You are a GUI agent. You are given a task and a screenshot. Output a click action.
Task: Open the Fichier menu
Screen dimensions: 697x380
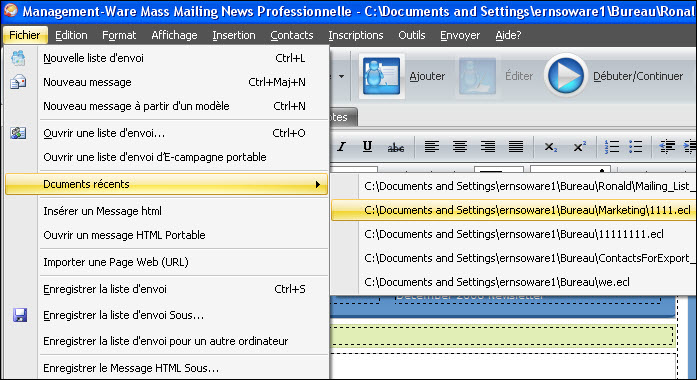25,35
